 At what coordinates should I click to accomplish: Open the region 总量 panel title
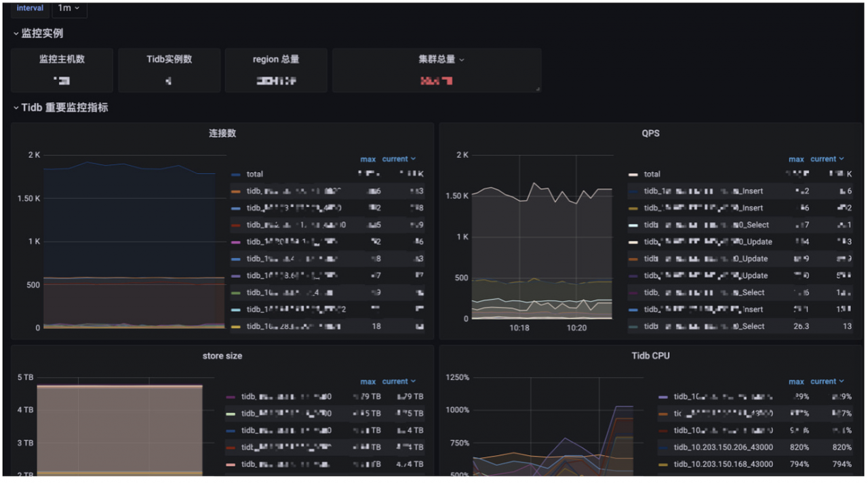click(x=276, y=59)
